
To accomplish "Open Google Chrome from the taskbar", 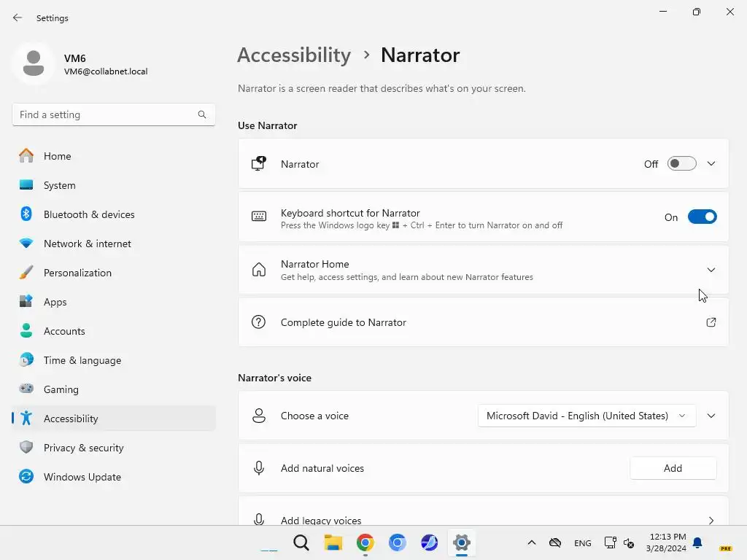I will click(365, 542).
